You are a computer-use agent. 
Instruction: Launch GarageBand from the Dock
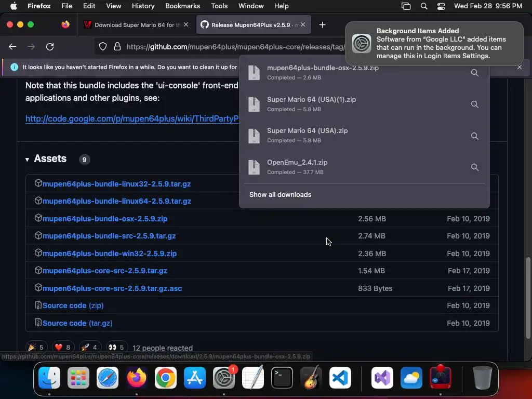pos(311,377)
